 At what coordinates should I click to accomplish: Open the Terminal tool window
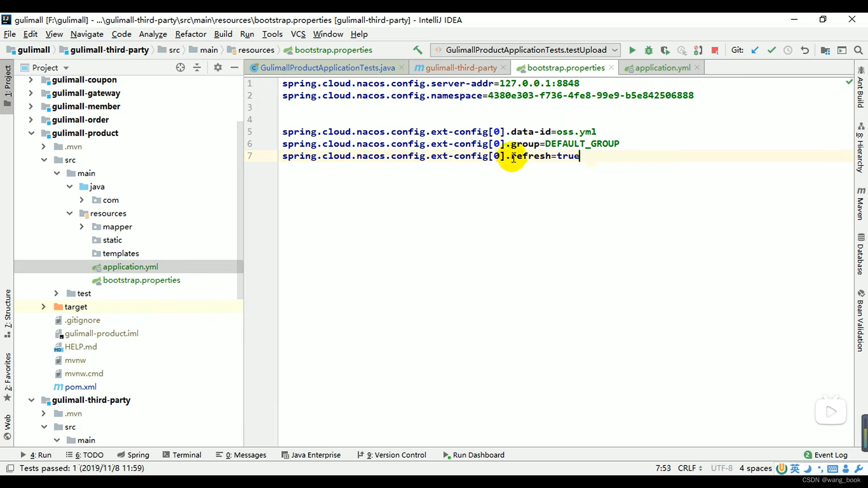click(182, 455)
